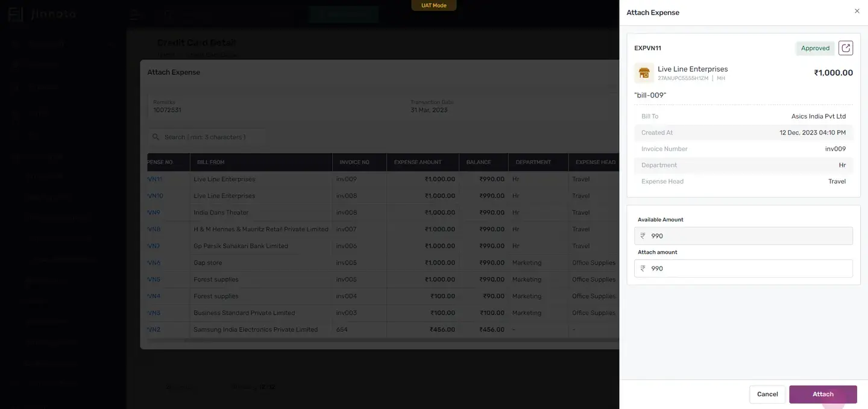Open expense link VN8
The height and width of the screenshot is (409, 868).
[154, 229]
